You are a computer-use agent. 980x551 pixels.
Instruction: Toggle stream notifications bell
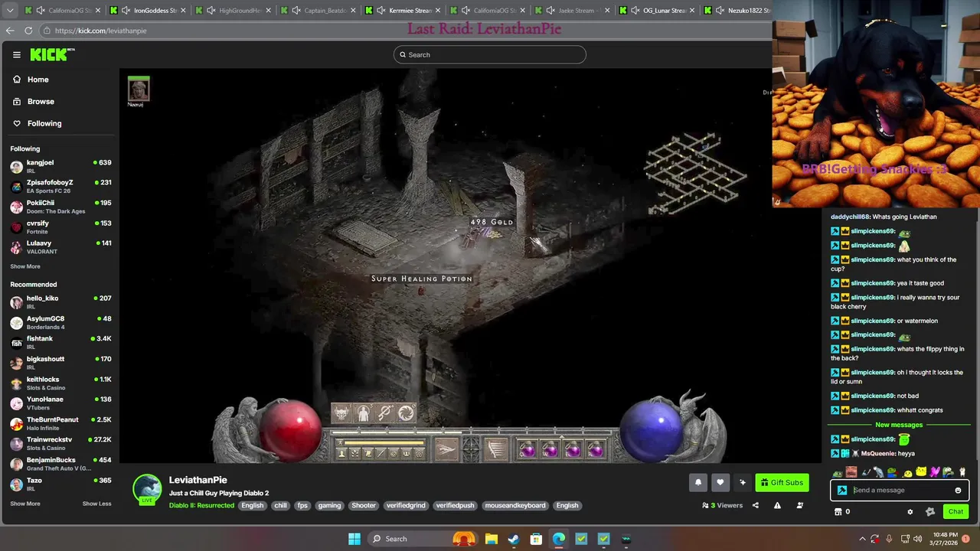[698, 482]
